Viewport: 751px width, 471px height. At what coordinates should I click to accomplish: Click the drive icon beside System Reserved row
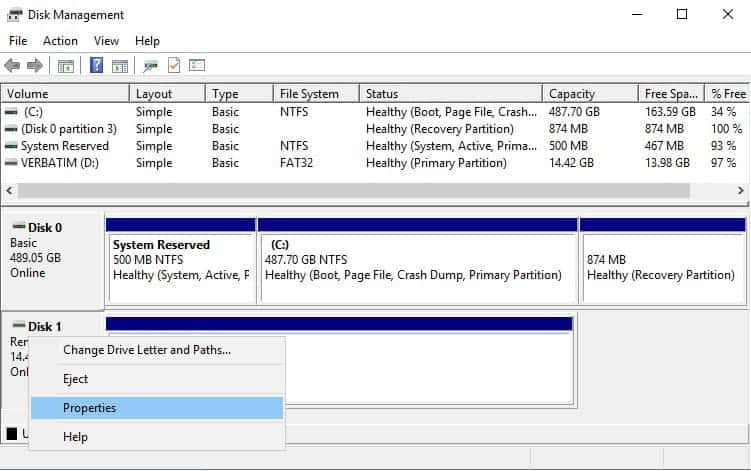(x=11, y=146)
